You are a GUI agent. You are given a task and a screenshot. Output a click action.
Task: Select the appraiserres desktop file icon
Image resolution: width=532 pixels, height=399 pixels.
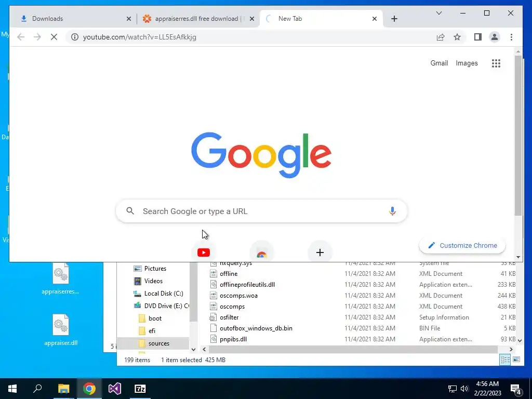click(60, 278)
